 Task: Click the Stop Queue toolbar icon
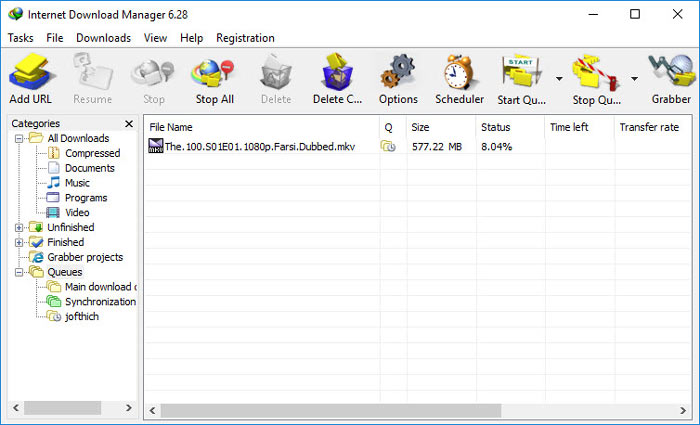tap(596, 72)
